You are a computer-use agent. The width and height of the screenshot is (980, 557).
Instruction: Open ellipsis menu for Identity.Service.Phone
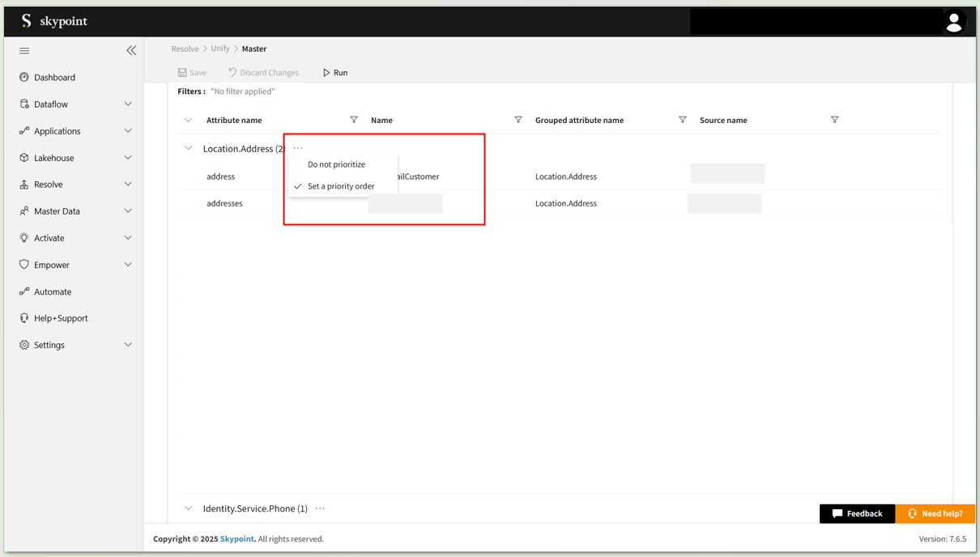[320, 508]
